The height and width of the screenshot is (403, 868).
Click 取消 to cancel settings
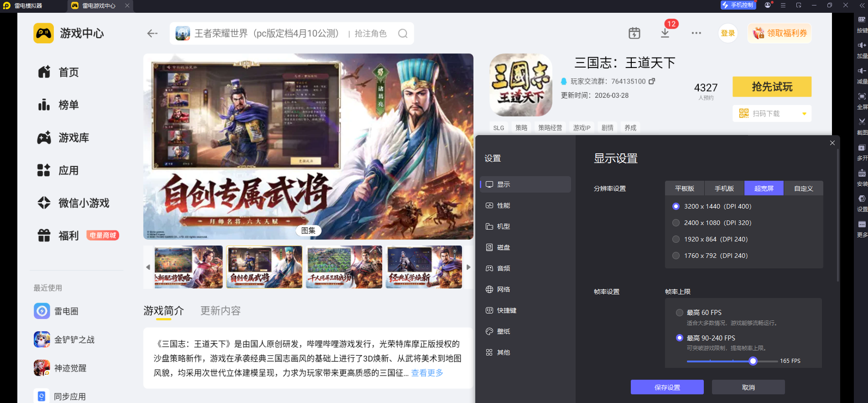748,387
